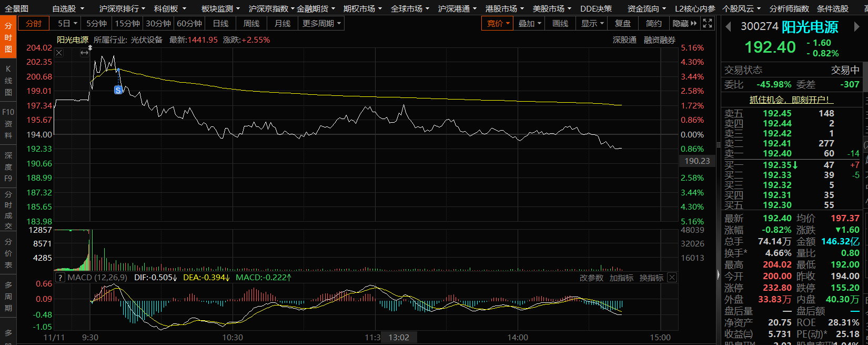Image resolution: width=868 pixels, height=345 pixels.
Task: Click the 画线 drawing tool button
Action: [x=560, y=24]
